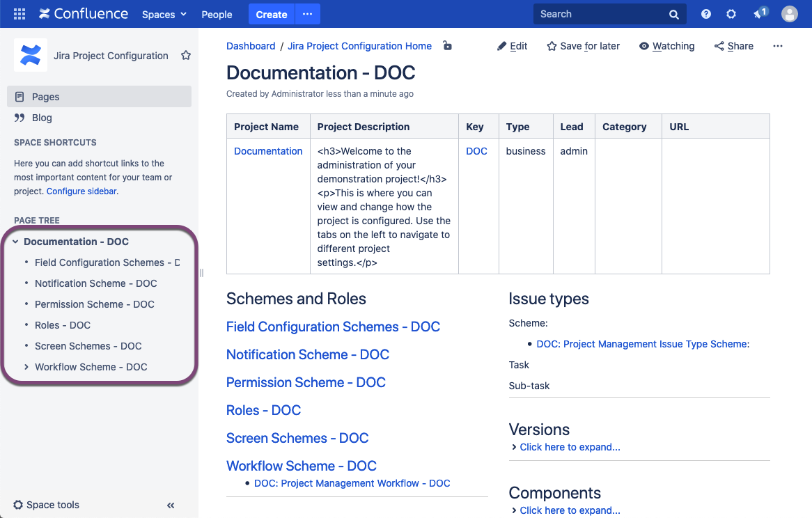Expand Workflow Scheme - DOC tree node
This screenshot has width=812, height=518.
point(26,367)
